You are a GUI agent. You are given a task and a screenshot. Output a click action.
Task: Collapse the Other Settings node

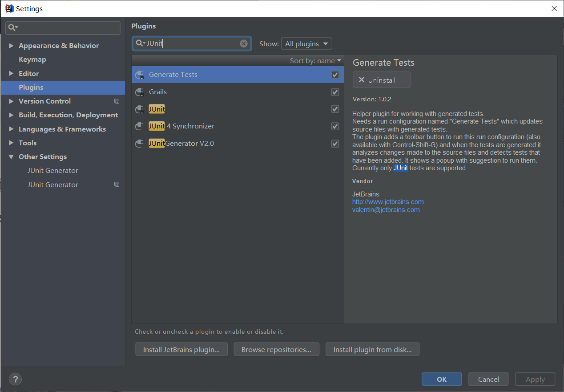pos(11,157)
